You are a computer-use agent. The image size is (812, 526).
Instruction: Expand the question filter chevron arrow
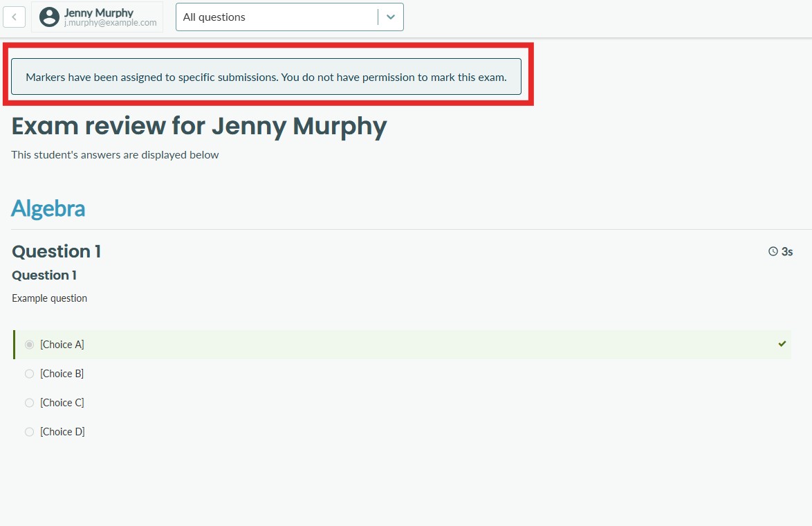pos(391,17)
